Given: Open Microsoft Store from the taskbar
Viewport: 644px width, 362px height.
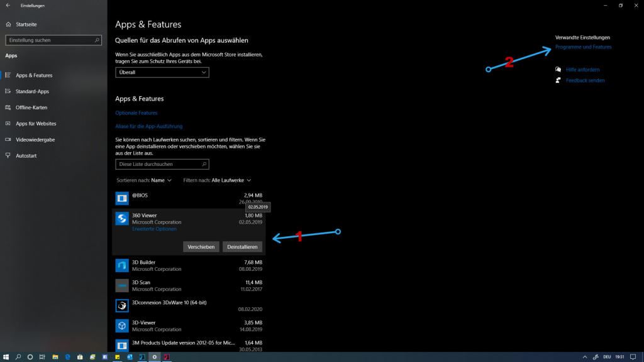Looking at the screenshot, I should coord(80,357).
